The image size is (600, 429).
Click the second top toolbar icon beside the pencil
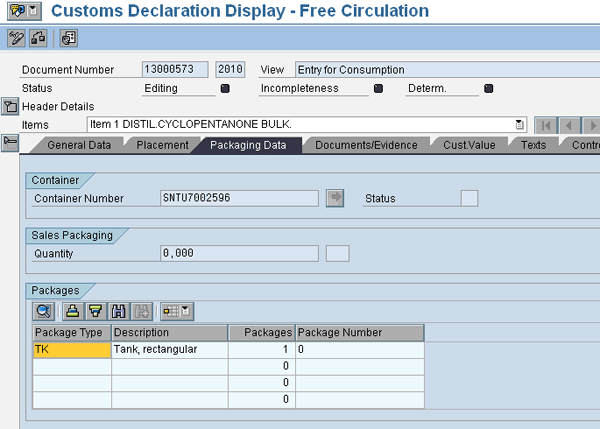click(x=37, y=38)
